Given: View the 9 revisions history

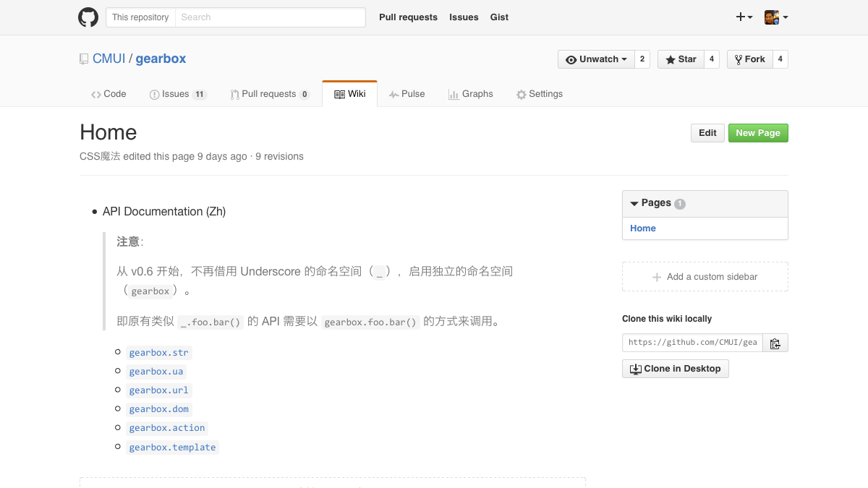Looking at the screenshot, I should [279, 156].
